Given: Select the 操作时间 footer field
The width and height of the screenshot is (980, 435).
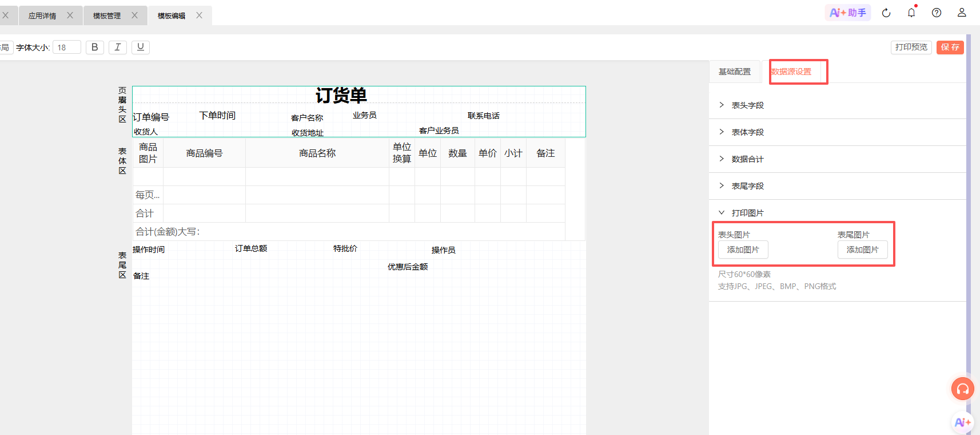Looking at the screenshot, I should (149, 250).
